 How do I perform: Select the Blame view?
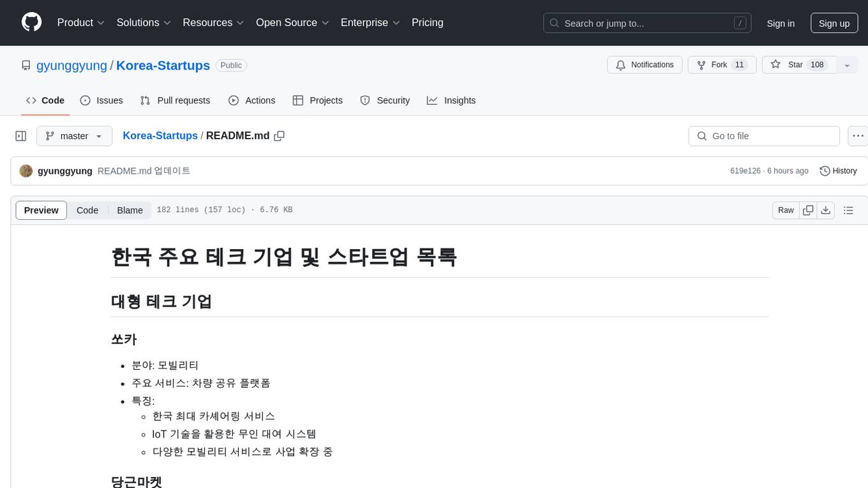point(130,210)
